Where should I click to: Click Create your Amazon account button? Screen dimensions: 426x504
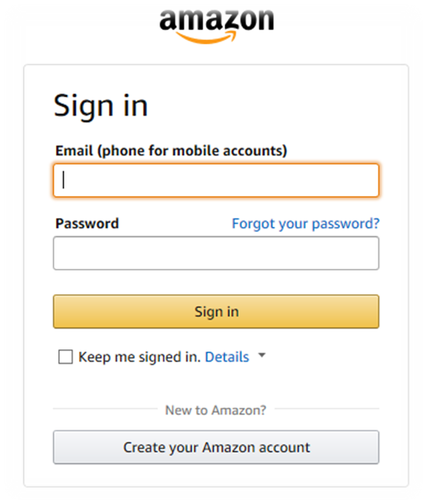[216, 447]
